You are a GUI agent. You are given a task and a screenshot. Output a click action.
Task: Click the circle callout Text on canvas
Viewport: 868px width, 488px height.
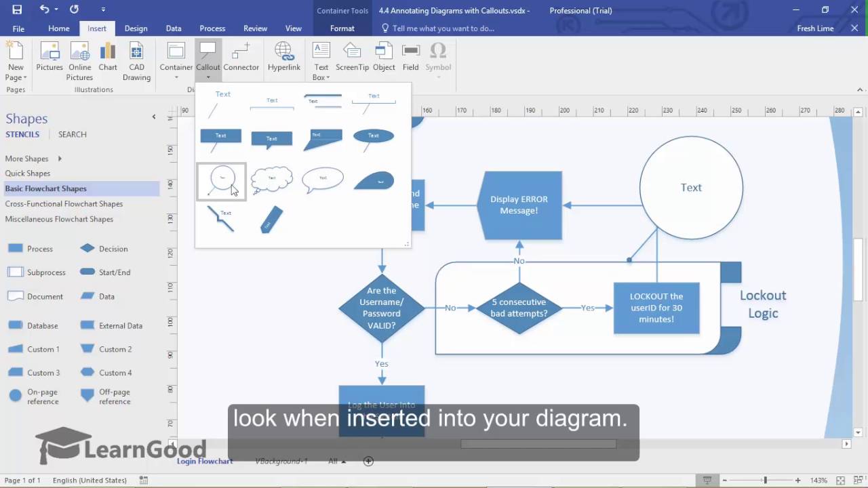click(x=691, y=188)
